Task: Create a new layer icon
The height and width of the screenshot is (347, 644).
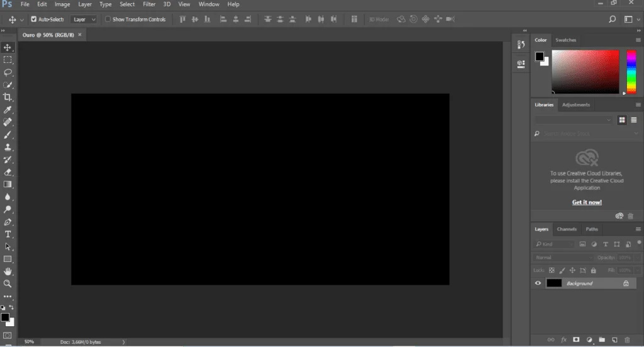Action: click(614, 339)
